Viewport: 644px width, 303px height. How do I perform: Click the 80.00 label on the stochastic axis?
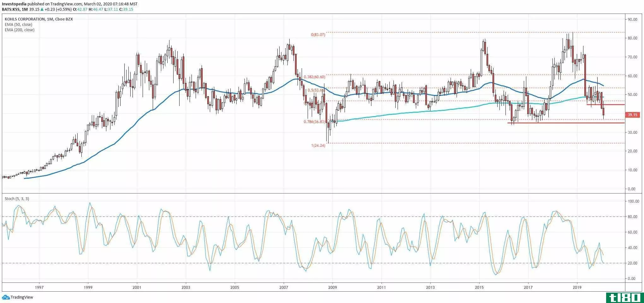tap(632, 217)
